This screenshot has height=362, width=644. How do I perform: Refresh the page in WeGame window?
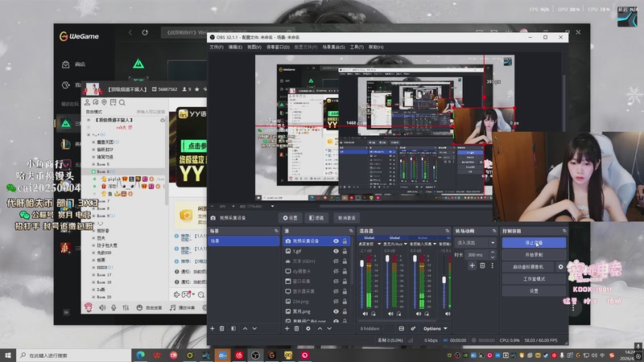tap(145, 32)
